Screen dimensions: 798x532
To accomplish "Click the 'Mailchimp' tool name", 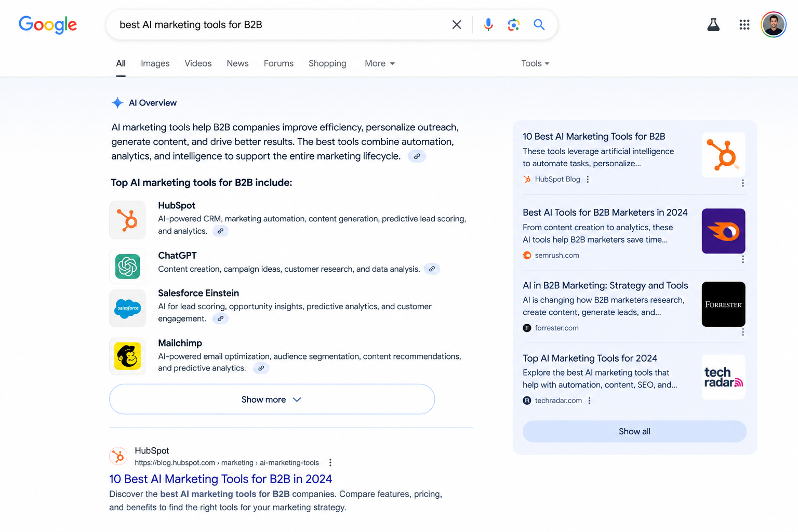I will [180, 343].
